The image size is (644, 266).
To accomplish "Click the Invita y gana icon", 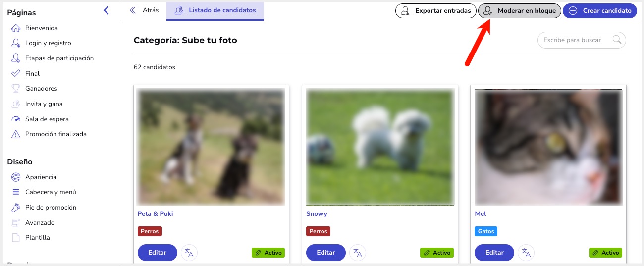I will click(x=16, y=104).
